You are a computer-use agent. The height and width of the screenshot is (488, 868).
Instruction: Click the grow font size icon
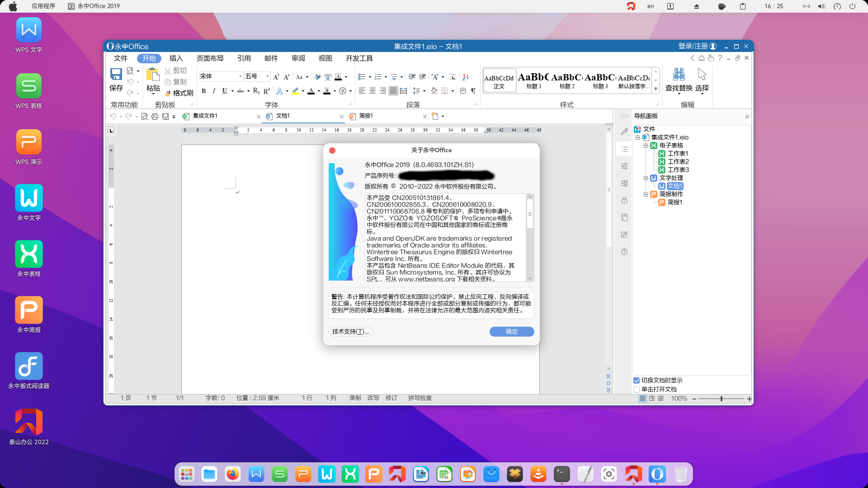(x=276, y=77)
